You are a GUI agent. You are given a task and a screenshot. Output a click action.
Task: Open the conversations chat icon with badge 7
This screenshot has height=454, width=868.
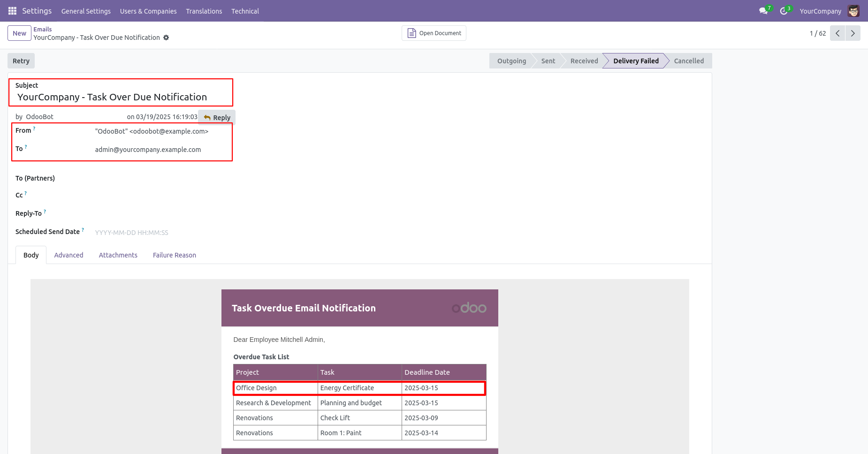(764, 11)
